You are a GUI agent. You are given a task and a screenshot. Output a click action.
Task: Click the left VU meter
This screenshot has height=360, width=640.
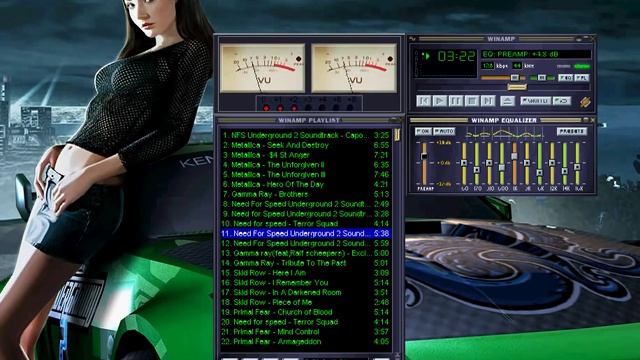pyautogui.click(x=262, y=68)
